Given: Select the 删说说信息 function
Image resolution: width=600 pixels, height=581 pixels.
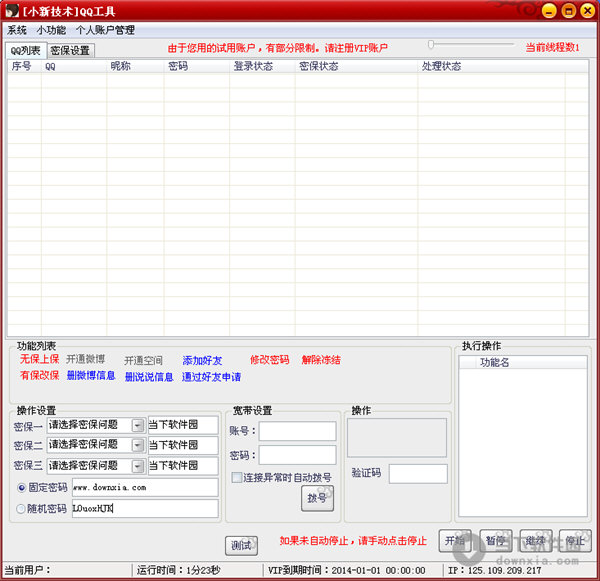Looking at the screenshot, I should coord(149,377).
